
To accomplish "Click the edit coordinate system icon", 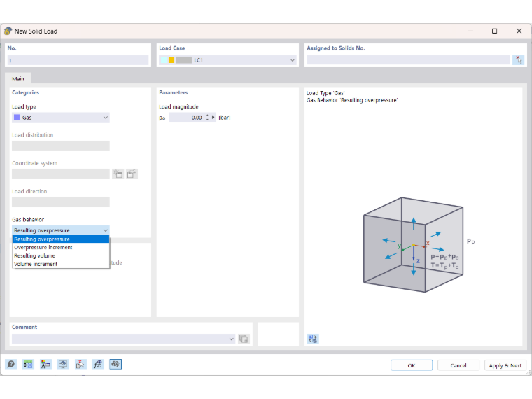I will tap(132, 174).
